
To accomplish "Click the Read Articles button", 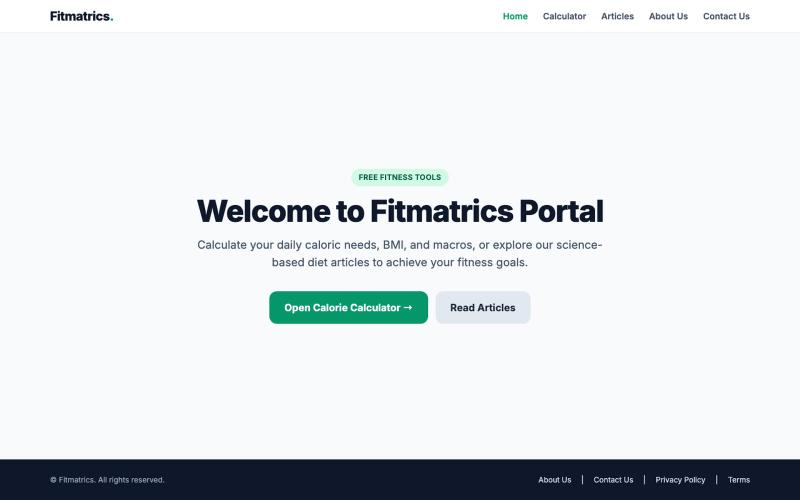I will click(x=483, y=308).
